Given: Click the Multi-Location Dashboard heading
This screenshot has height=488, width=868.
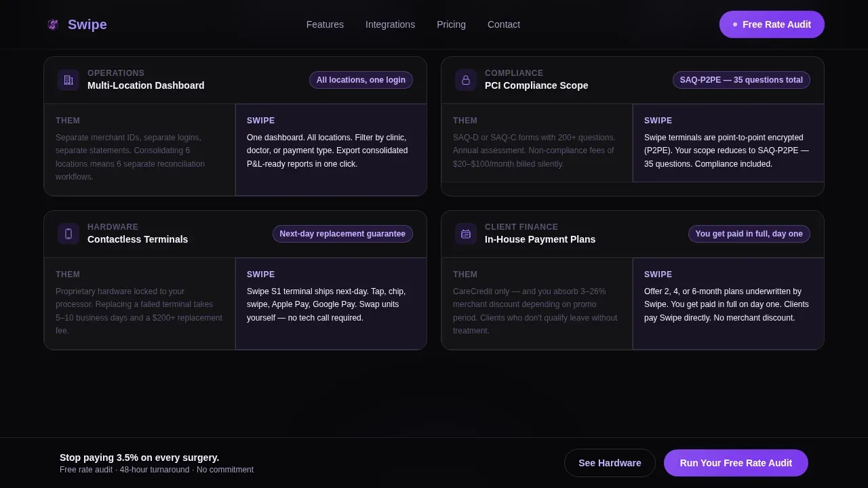Looking at the screenshot, I should coord(146,85).
